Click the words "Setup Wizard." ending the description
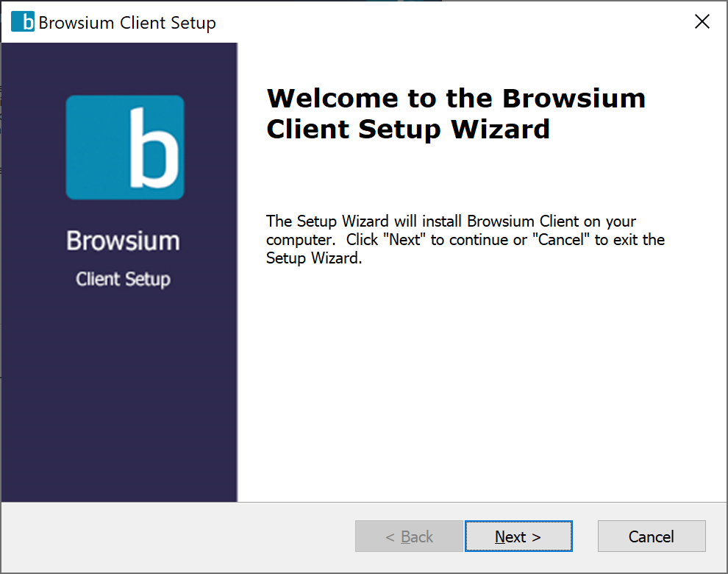 [x=314, y=259]
